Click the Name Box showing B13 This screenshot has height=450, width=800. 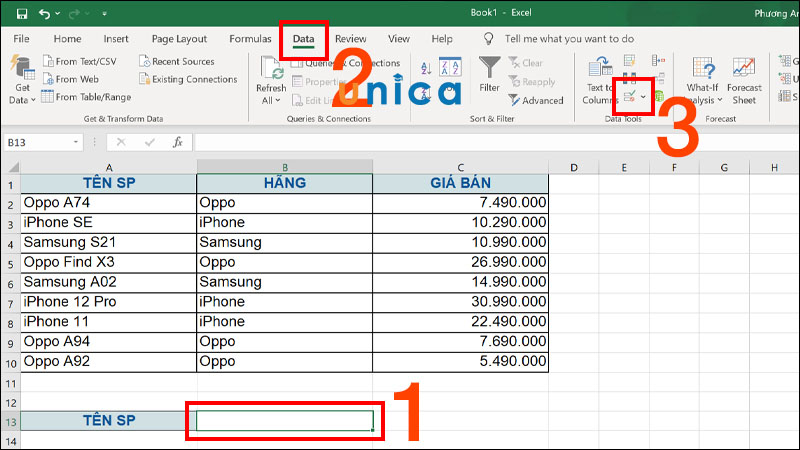point(36,142)
